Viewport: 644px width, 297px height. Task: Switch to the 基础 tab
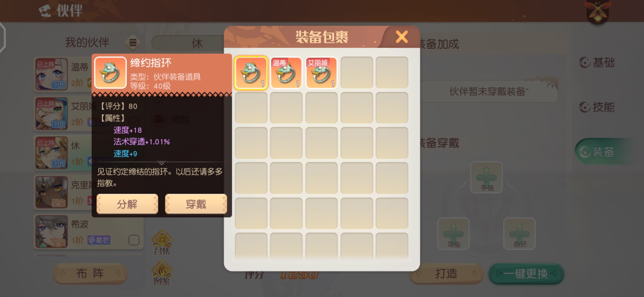tap(597, 62)
